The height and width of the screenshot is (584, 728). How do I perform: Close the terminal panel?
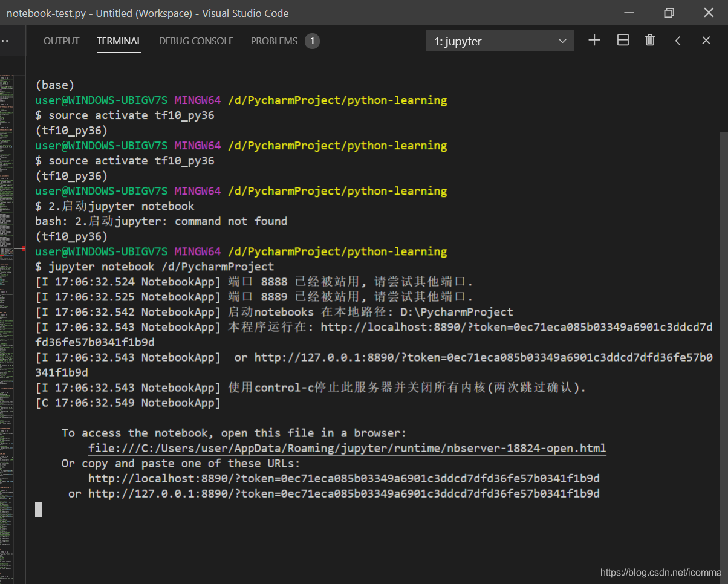(x=706, y=41)
